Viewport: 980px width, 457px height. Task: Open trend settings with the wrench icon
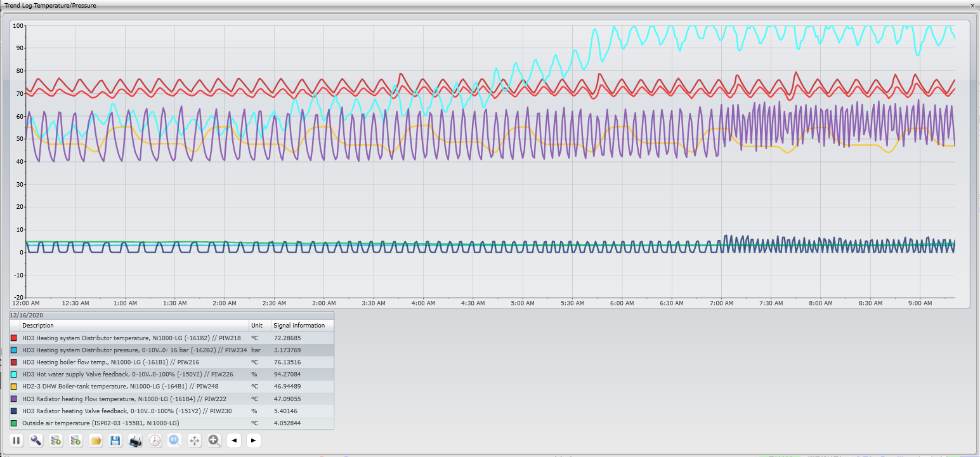pos(36,440)
